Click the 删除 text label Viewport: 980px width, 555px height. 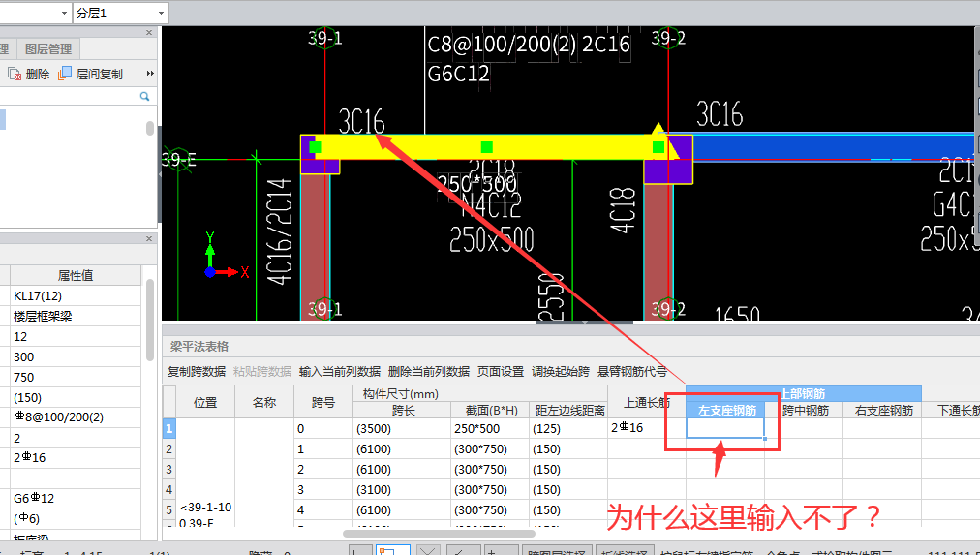(x=38, y=75)
